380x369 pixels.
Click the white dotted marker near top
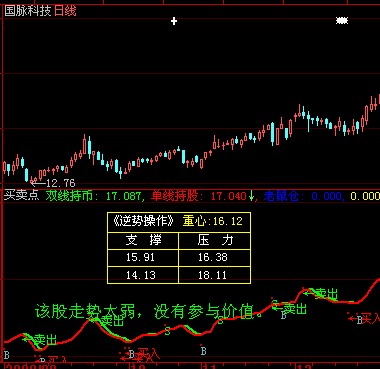pyautogui.click(x=342, y=21)
